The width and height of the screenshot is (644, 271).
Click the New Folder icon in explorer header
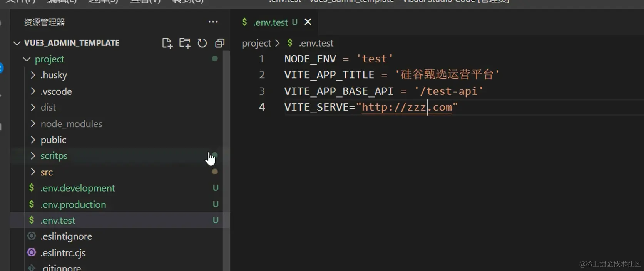pos(185,43)
